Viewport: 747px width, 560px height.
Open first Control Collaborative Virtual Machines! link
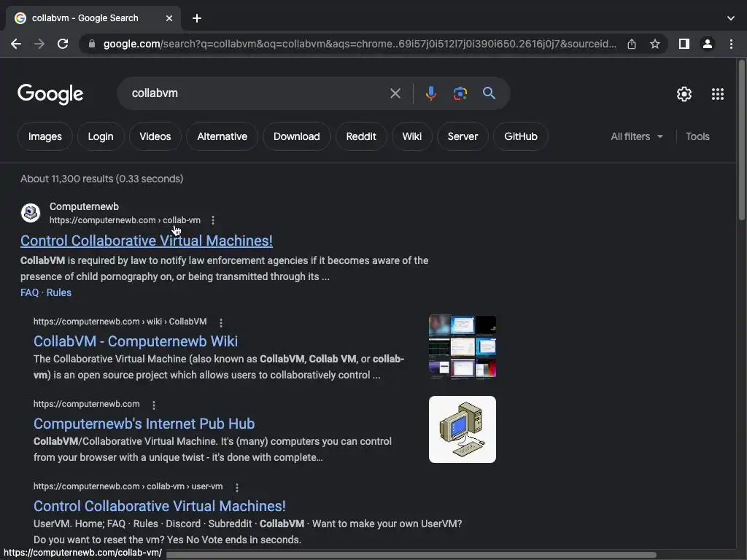click(x=146, y=241)
